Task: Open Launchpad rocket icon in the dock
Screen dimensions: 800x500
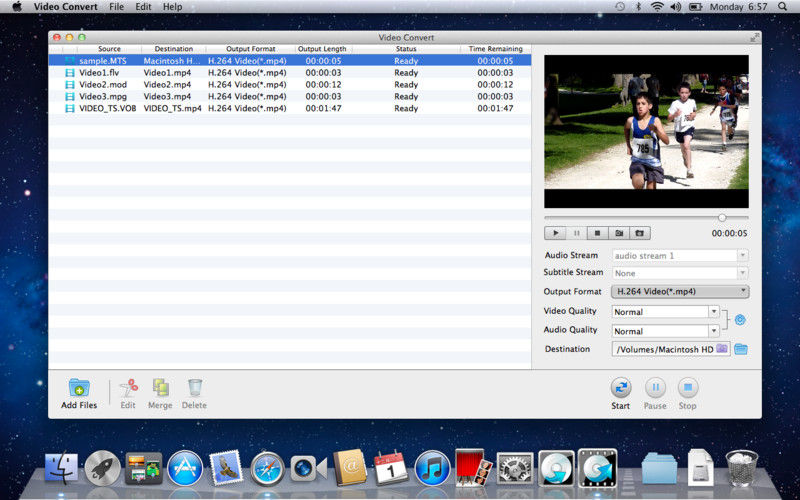Action: point(102,468)
